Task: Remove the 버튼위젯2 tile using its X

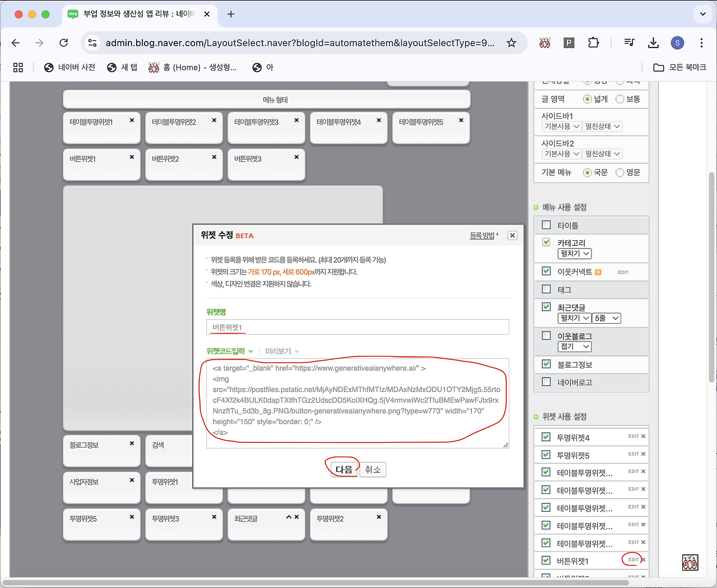Action: click(x=214, y=157)
